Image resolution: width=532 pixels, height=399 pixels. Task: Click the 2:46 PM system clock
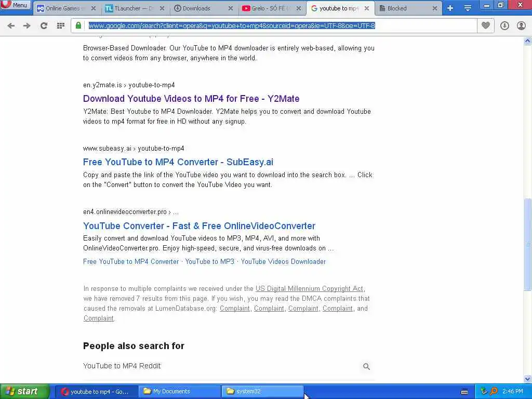click(513, 392)
